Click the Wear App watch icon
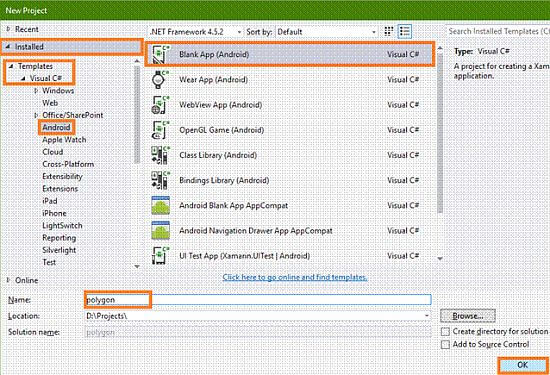Image resolution: width=550 pixels, height=375 pixels. (160, 80)
